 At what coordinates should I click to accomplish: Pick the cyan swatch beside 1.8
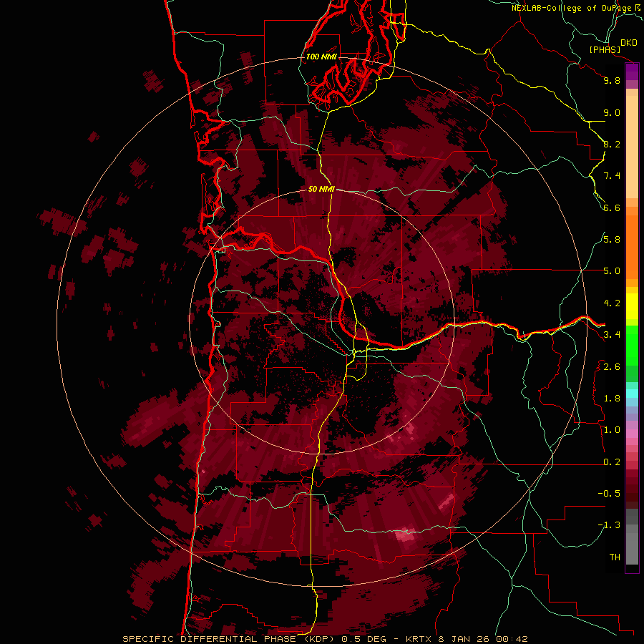point(632,394)
